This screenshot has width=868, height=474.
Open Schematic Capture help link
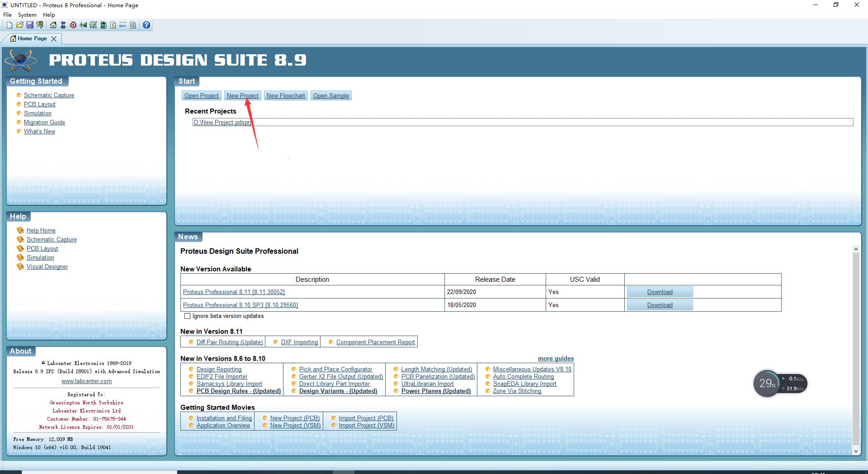(x=52, y=239)
